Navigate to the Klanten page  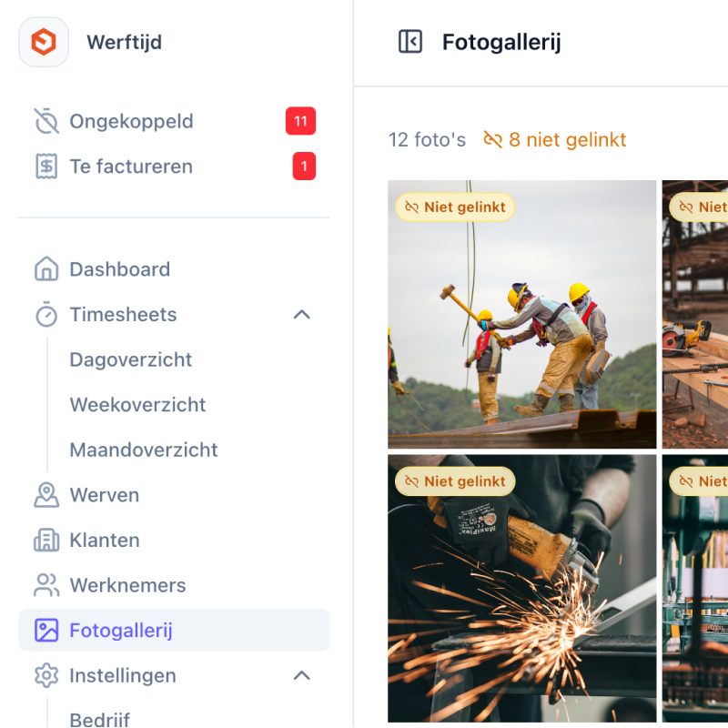[x=174, y=540]
